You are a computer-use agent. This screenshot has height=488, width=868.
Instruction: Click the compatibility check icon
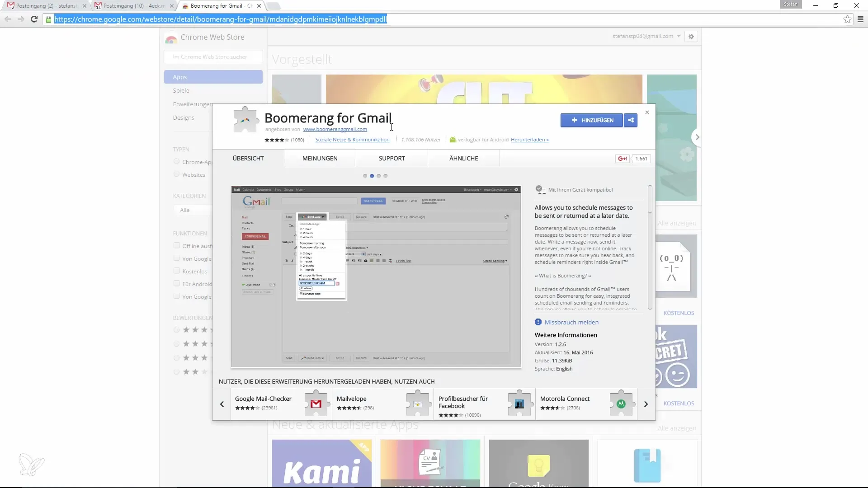[540, 190]
